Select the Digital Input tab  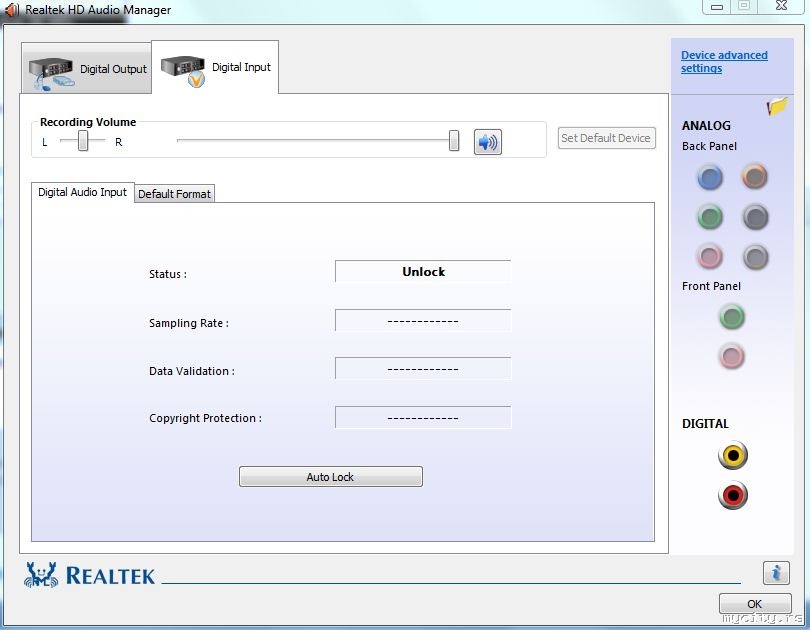click(x=215, y=67)
